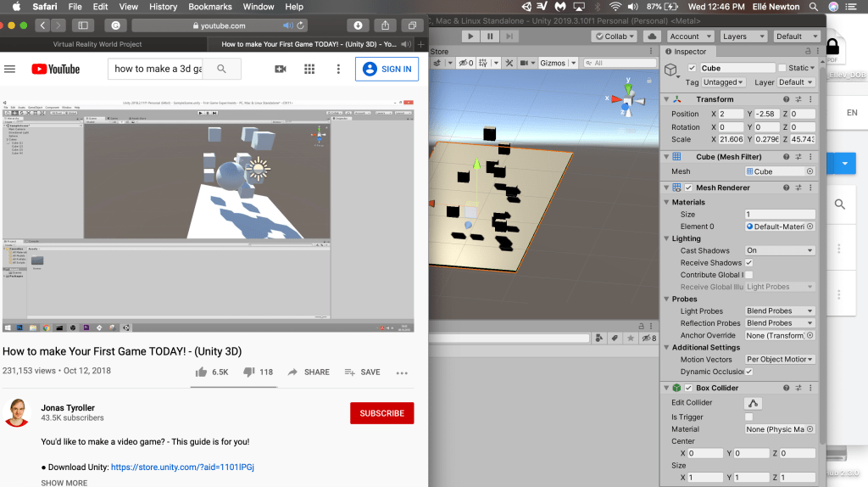Click the Position X value field
The image size is (868, 487).
click(x=732, y=114)
